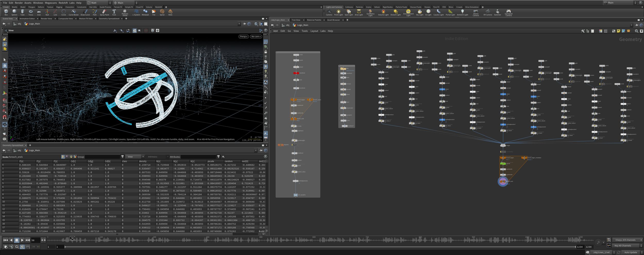
Task: Add a sticky note in network editor
Action: point(618,31)
